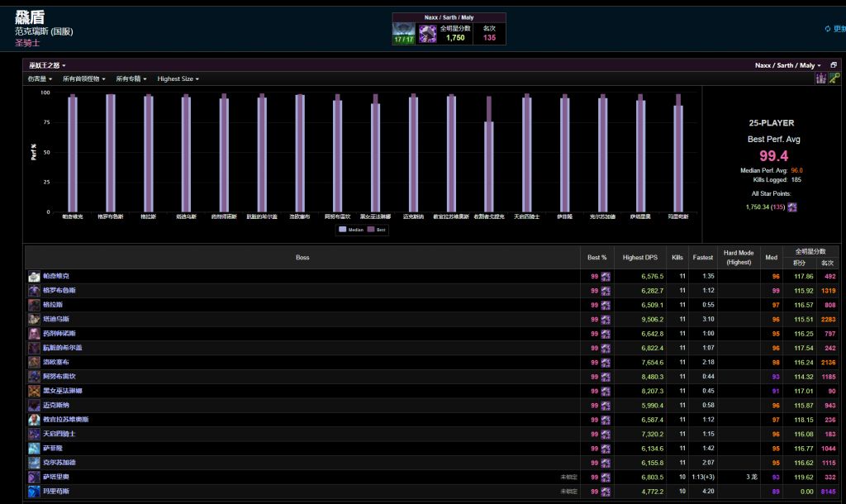846x504 pixels.
Task: Click the raid zone icon showing 17/17
Action: (x=404, y=34)
